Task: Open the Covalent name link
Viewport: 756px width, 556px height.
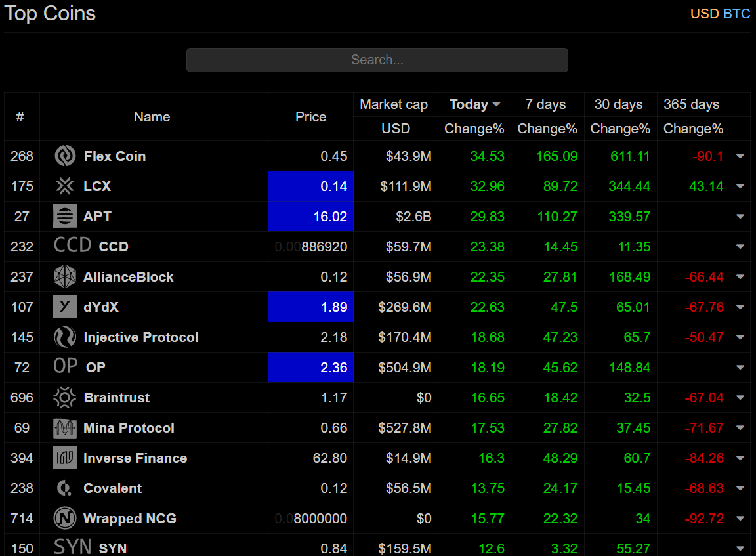Action: (x=112, y=488)
